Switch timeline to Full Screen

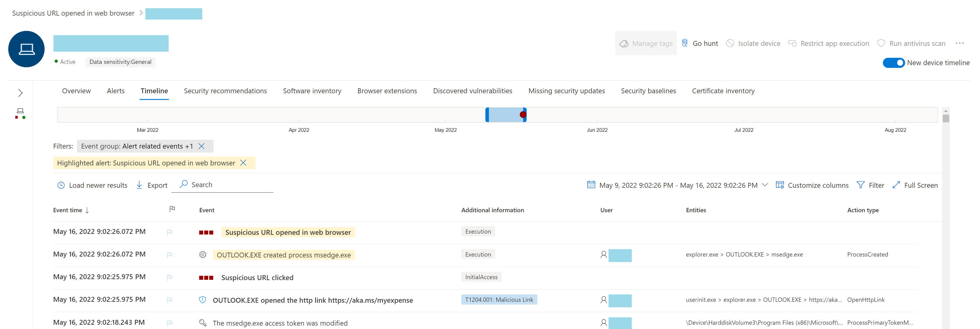tap(915, 185)
